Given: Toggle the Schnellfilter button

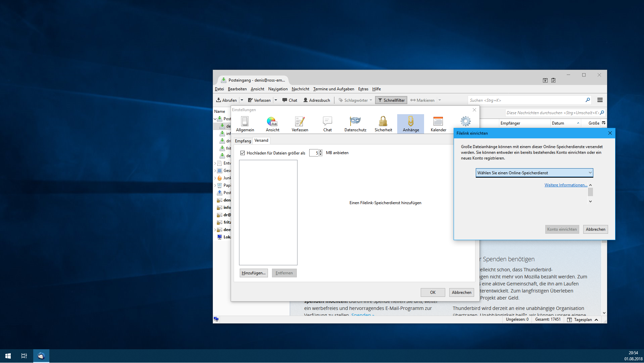Looking at the screenshot, I should coord(391,100).
